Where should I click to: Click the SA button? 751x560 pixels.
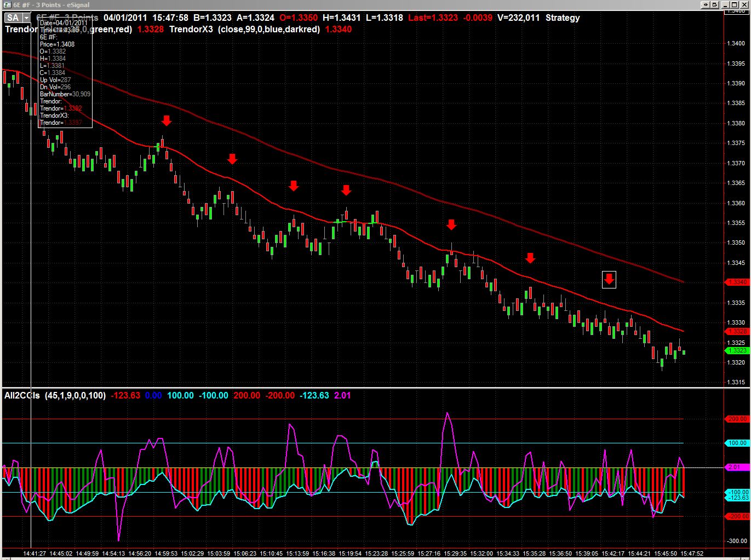tap(13, 18)
